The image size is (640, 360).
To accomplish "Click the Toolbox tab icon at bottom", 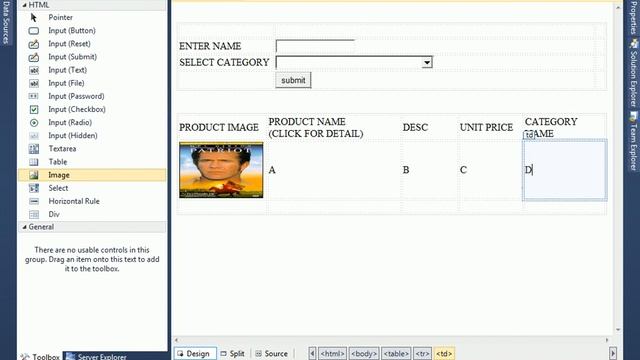I will (25, 357).
